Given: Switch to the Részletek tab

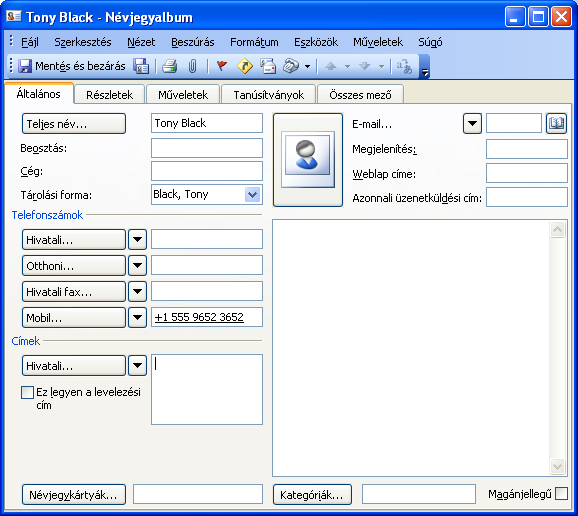Looking at the screenshot, I should pyautogui.click(x=109, y=95).
